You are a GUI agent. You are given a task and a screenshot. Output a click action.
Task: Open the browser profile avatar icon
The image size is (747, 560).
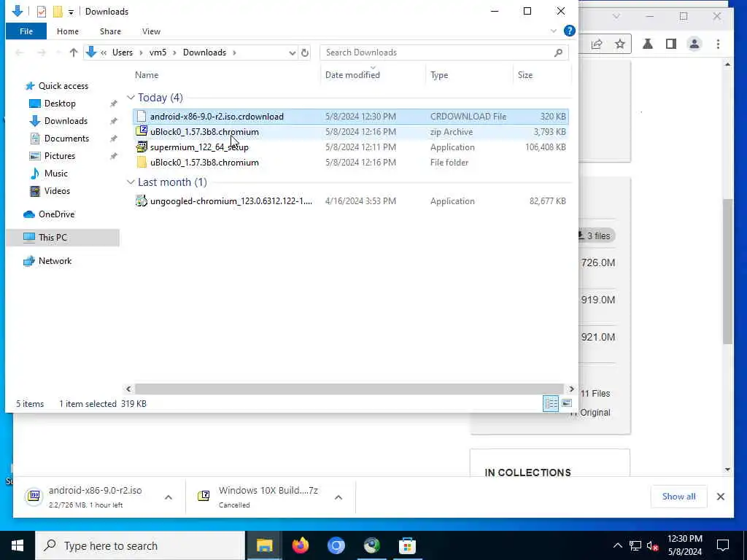point(694,44)
